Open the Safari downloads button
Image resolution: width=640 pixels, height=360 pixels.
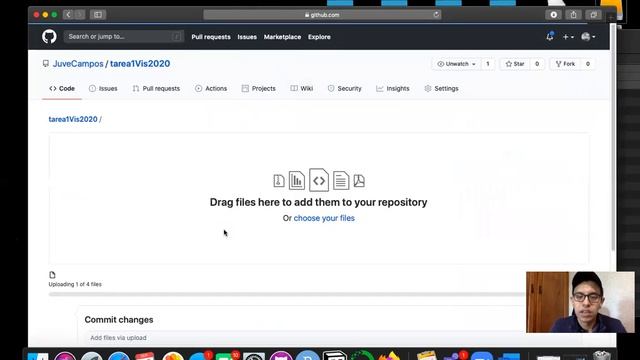(554, 15)
